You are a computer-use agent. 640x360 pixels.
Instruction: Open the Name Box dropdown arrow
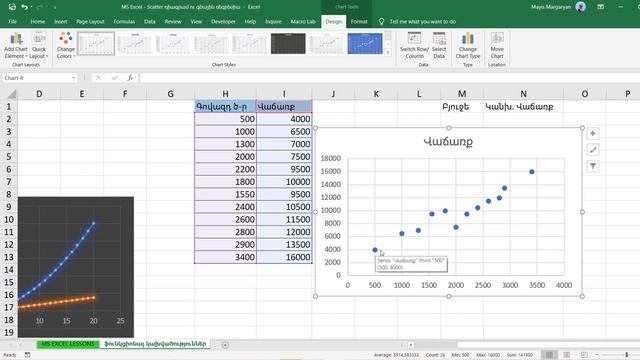pos(73,78)
